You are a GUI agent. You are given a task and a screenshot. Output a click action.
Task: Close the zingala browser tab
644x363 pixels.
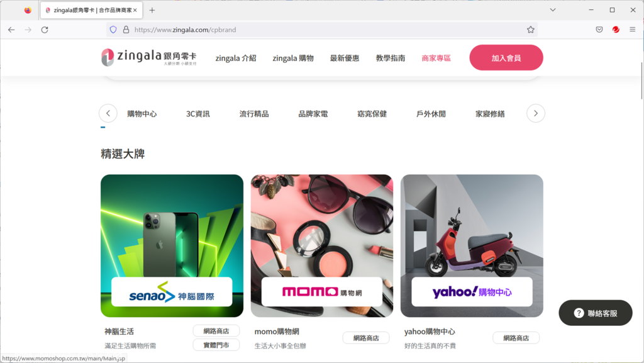(x=135, y=10)
